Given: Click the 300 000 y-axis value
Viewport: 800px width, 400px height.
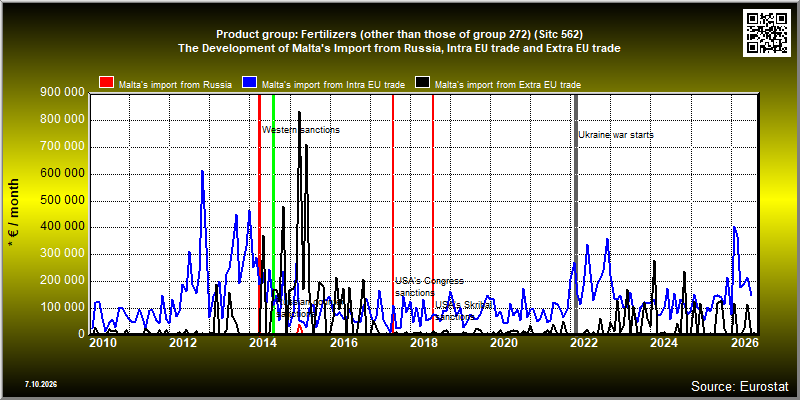Looking at the screenshot, I should tap(61, 254).
